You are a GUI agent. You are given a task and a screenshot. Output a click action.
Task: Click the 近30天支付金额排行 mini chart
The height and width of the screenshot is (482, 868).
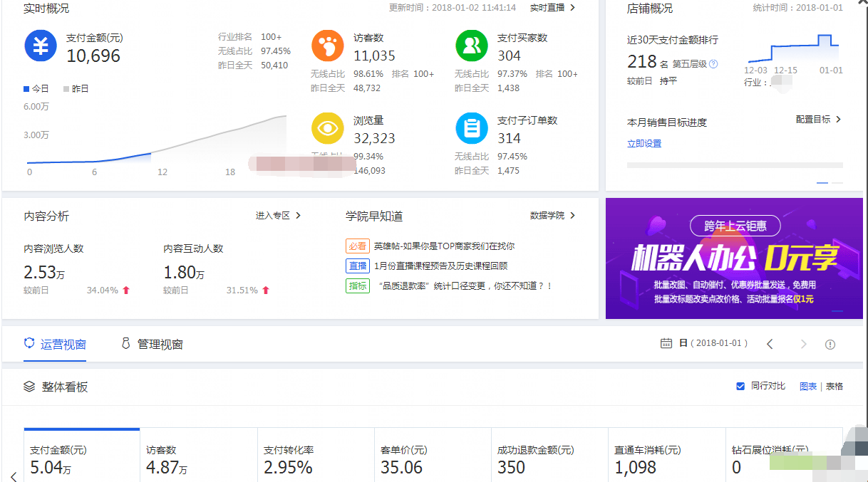tap(792, 50)
